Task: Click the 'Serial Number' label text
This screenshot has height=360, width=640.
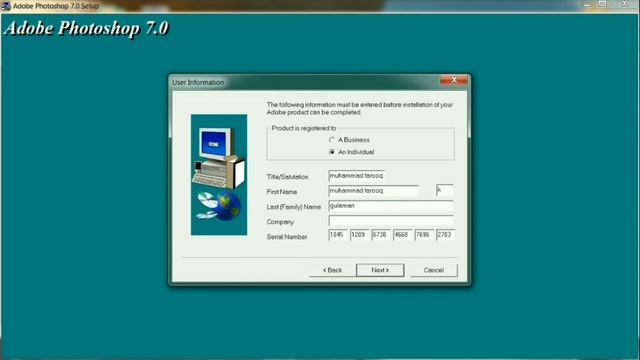Action: point(287,237)
